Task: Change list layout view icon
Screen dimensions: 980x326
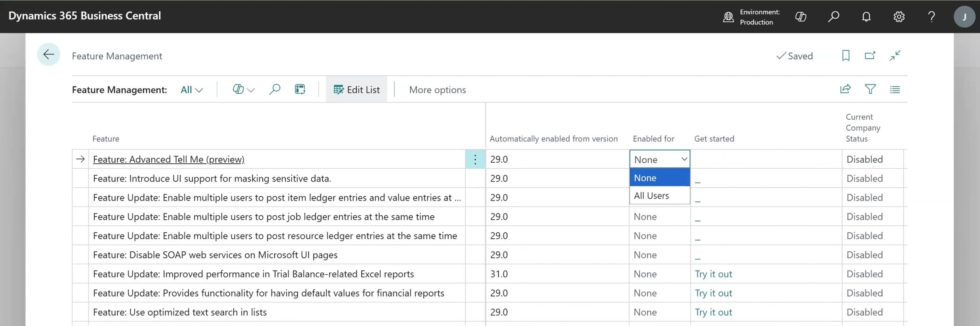Action: pyautogui.click(x=895, y=90)
